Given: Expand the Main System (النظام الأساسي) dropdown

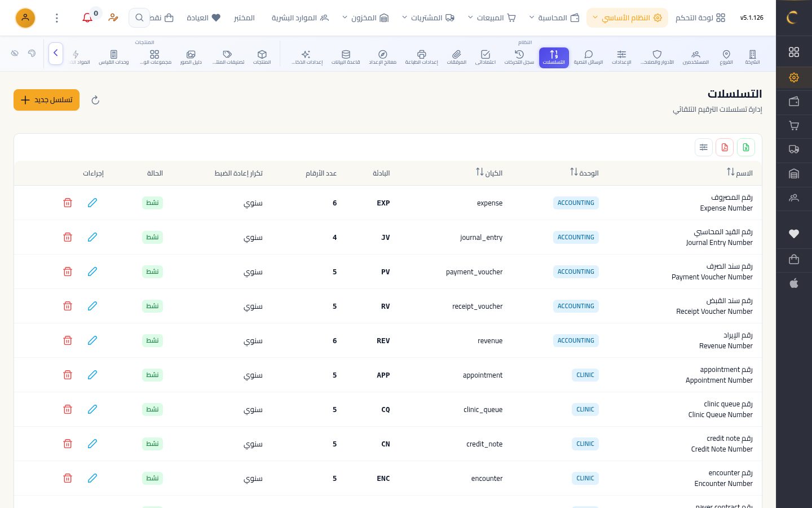Looking at the screenshot, I should point(627,18).
